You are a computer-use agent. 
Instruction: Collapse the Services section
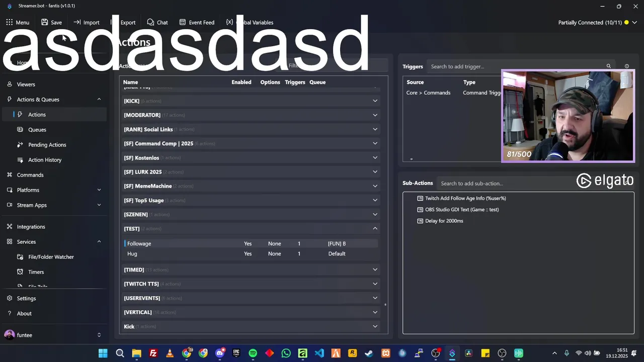tap(99, 242)
